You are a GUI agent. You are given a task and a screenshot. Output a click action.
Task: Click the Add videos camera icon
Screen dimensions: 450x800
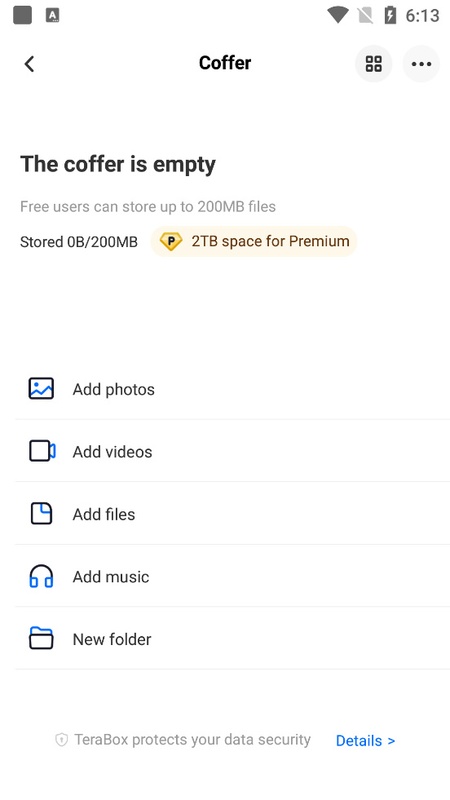(42, 451)
